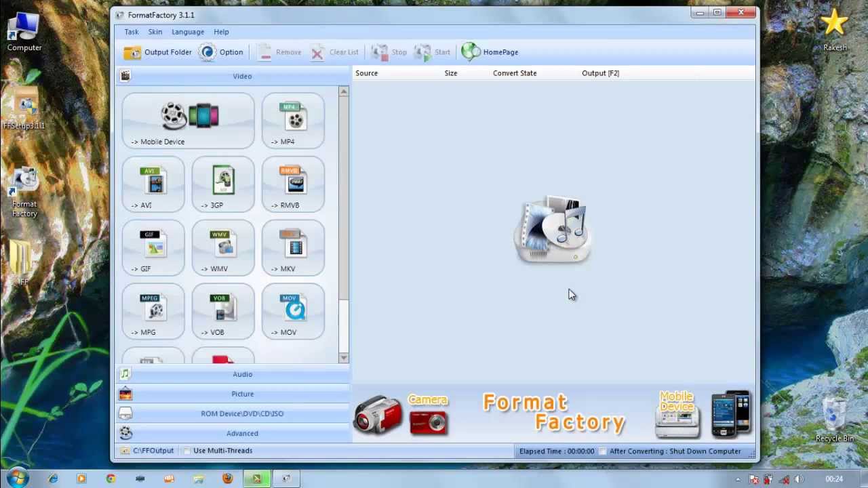Expand the ROM Device\DVD\CD\ISO panel
868x488 pixels.
(x=233, y=413)
